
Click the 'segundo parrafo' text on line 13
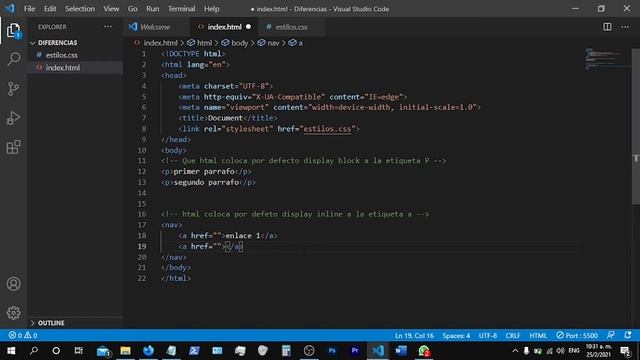pyautogui.click(x=206, y=182)
